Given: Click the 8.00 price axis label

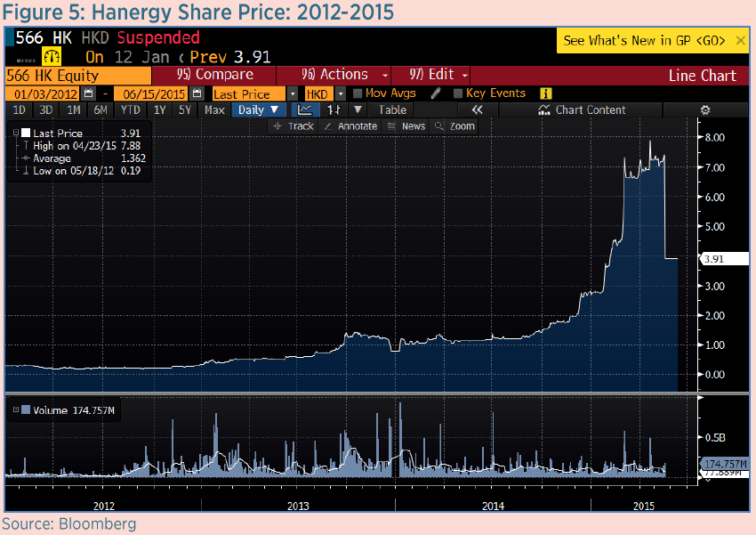Looking at the screenshot, I should tap(714, 137).
